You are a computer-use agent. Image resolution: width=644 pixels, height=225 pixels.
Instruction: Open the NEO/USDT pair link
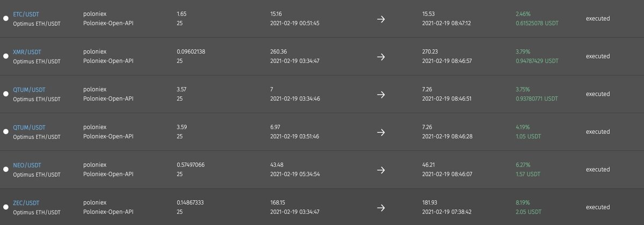27,165
